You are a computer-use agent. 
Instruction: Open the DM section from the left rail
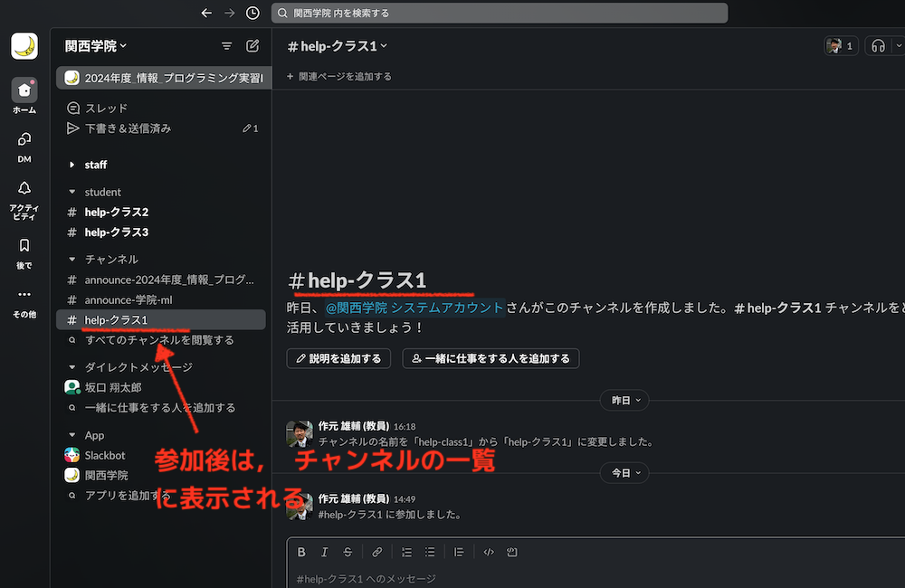coord(24,140)
